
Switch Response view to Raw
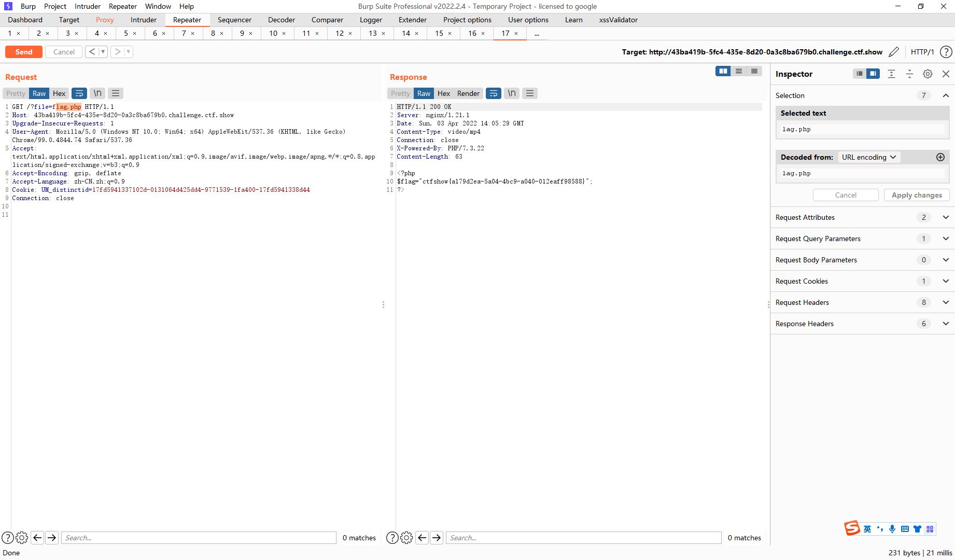pyautogui.click(x=424, y=93)
